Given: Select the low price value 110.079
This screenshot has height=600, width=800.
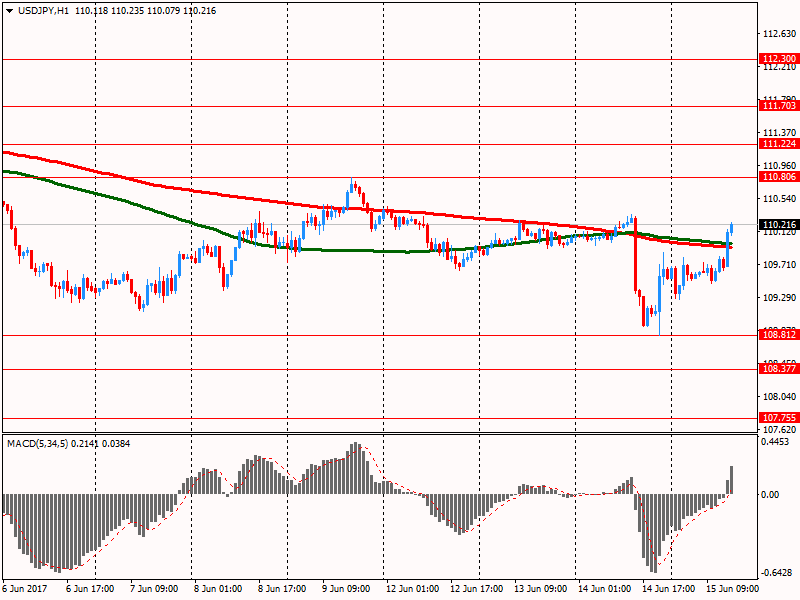Looking at the screenshot, I should tap(163, 11).
